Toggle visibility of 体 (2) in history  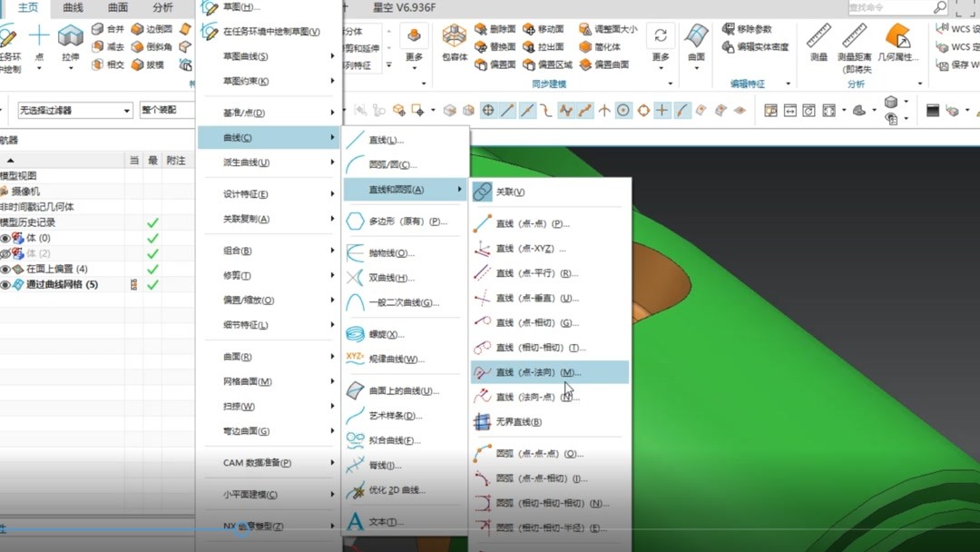7,252
